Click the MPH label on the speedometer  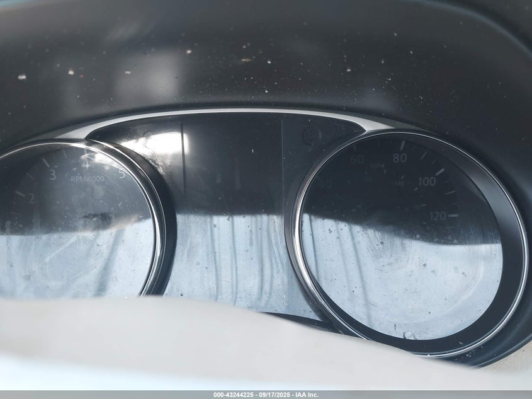coord(377,166)
